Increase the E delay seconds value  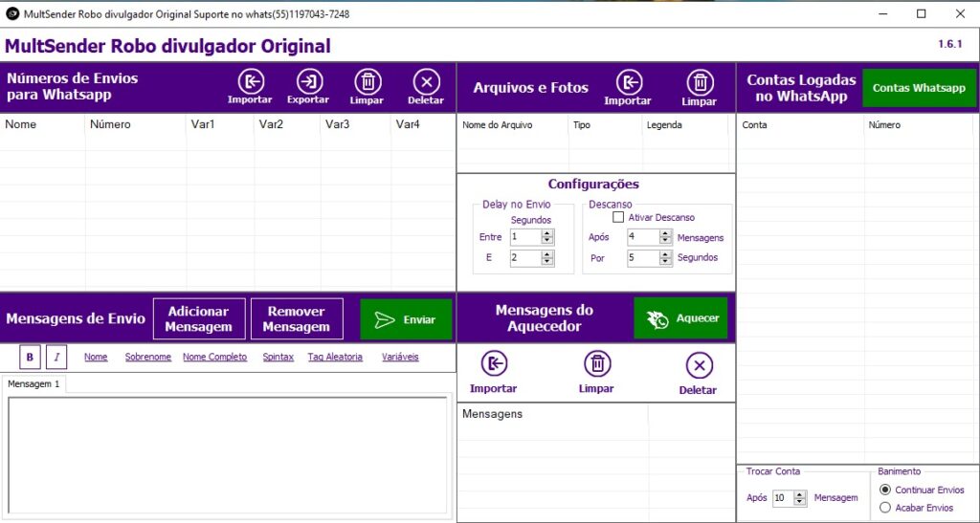point(547,254)
